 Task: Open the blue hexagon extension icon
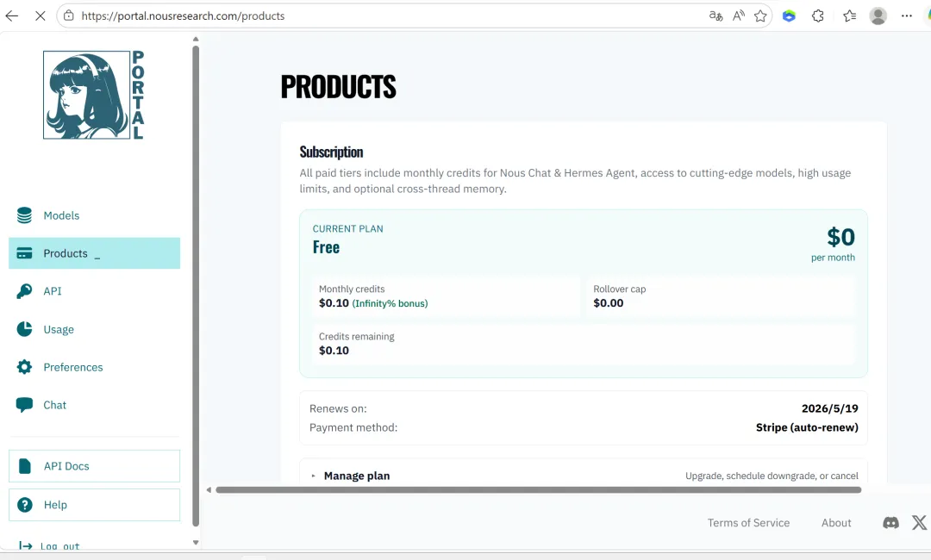[x=789, y=16]
